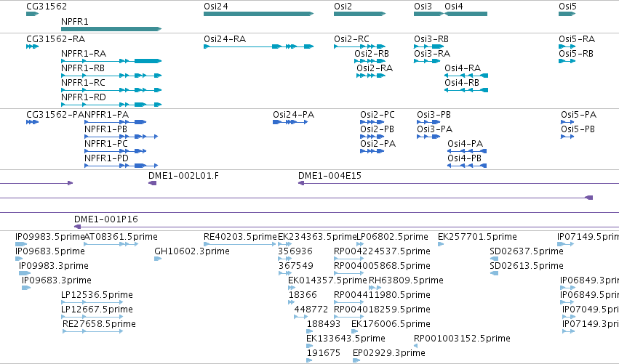This screenshot has width=619, height=364.
Task: Click the NPFR1-RC transcript
Action: pyautogui.click(x=111, y=90)
